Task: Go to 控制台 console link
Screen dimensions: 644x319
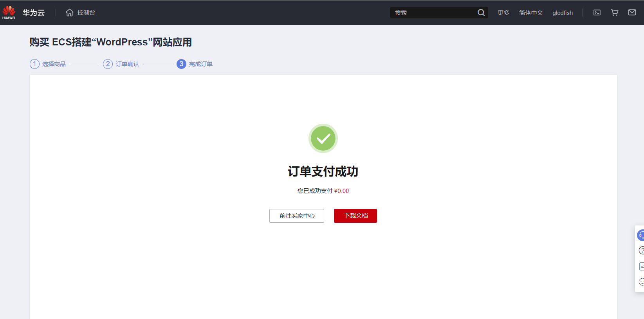Action: click(86, 13)
